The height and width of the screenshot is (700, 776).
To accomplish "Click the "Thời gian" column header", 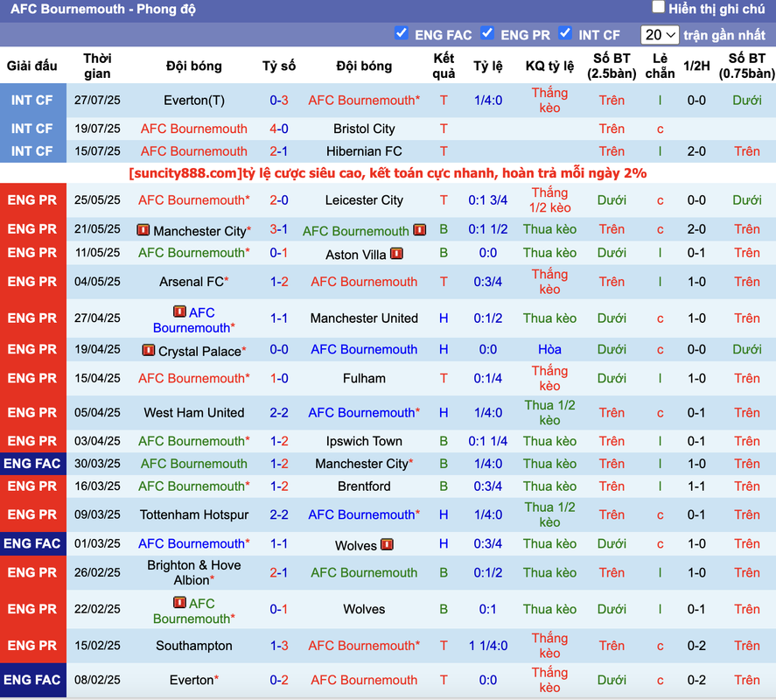I will 97,66.
